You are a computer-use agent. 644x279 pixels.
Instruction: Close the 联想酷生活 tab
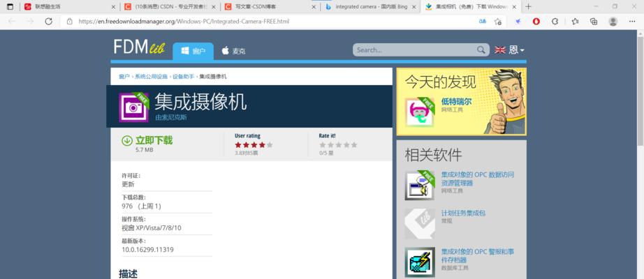click(x=113, y=7)
